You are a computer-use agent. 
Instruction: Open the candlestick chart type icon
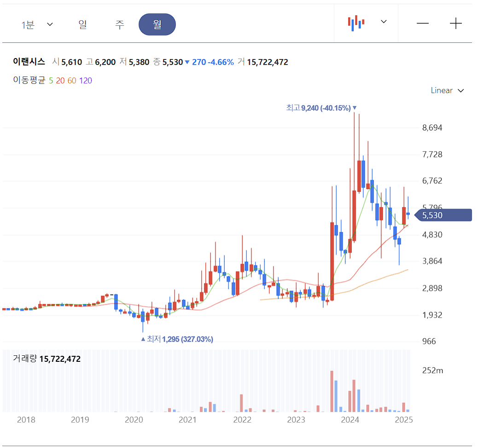355,22
